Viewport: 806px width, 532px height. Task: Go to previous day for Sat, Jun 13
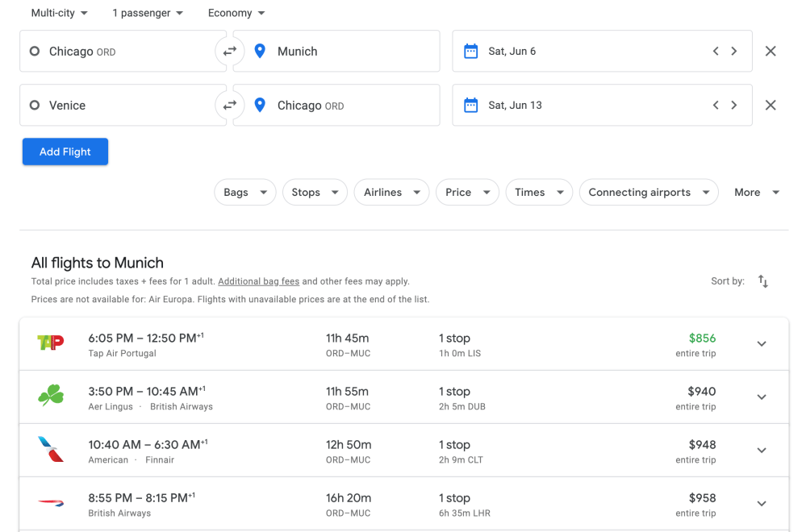point(716,106)
